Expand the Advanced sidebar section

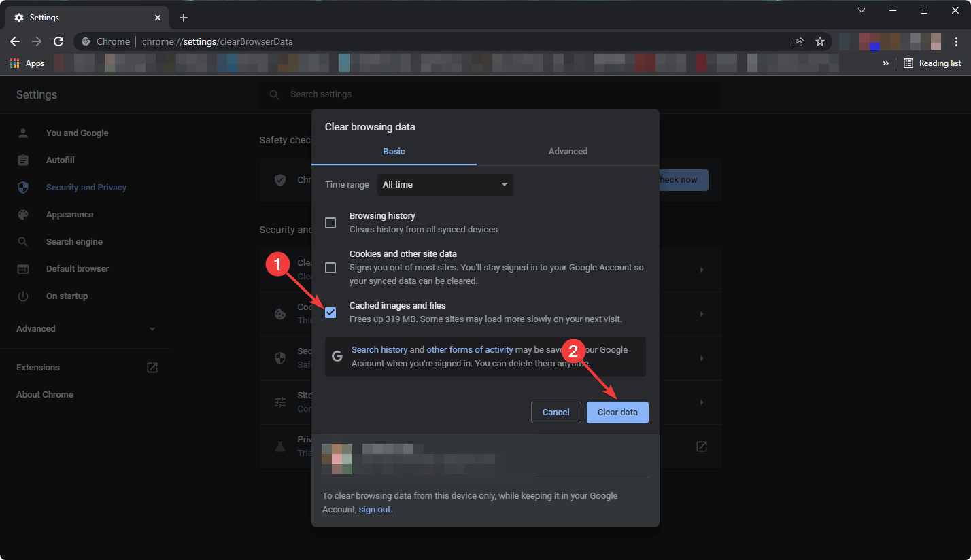(35, 328)
